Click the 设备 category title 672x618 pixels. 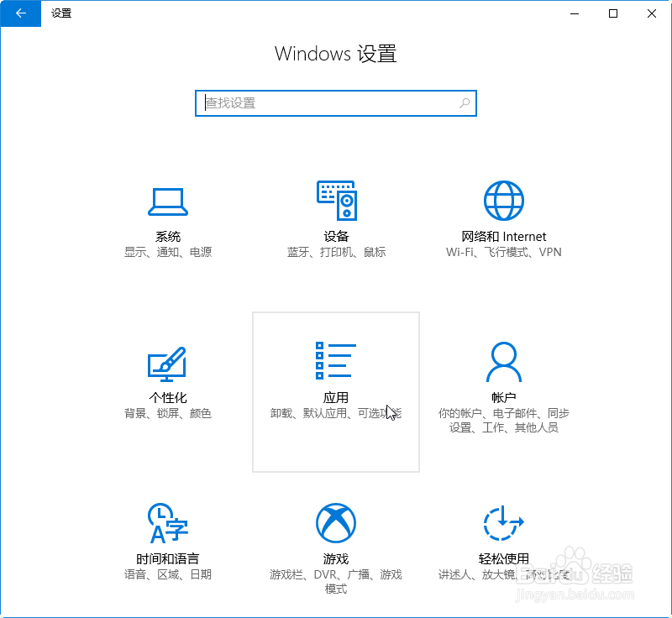pos(337,237)
